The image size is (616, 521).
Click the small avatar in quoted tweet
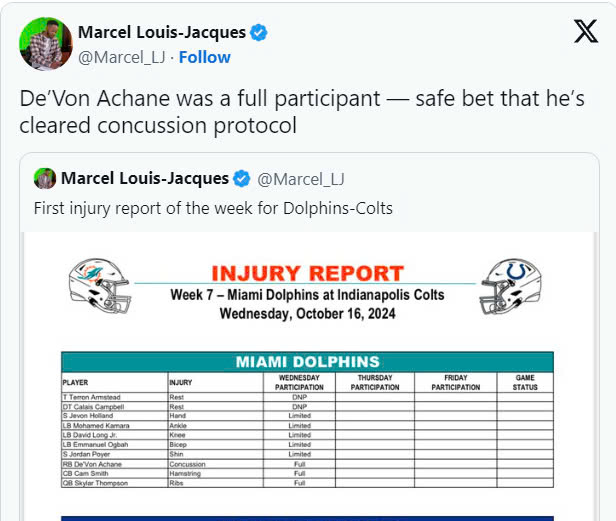pos(45,178)
